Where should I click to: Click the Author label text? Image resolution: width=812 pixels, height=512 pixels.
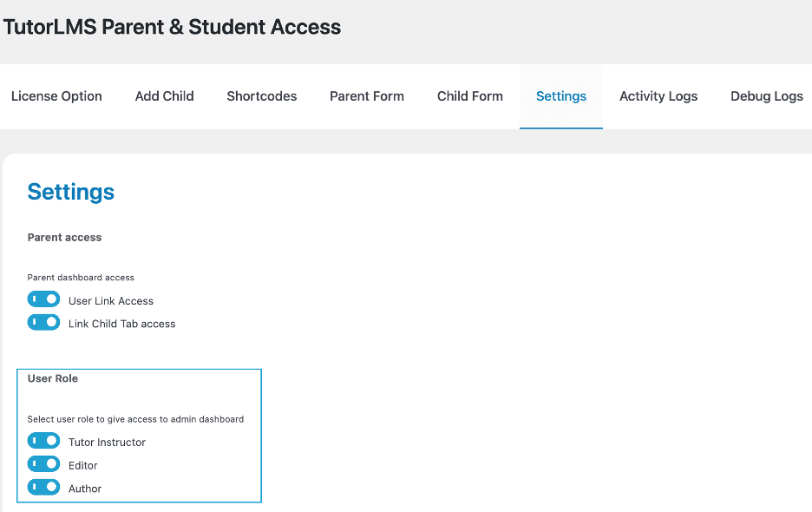pos(85,489)
